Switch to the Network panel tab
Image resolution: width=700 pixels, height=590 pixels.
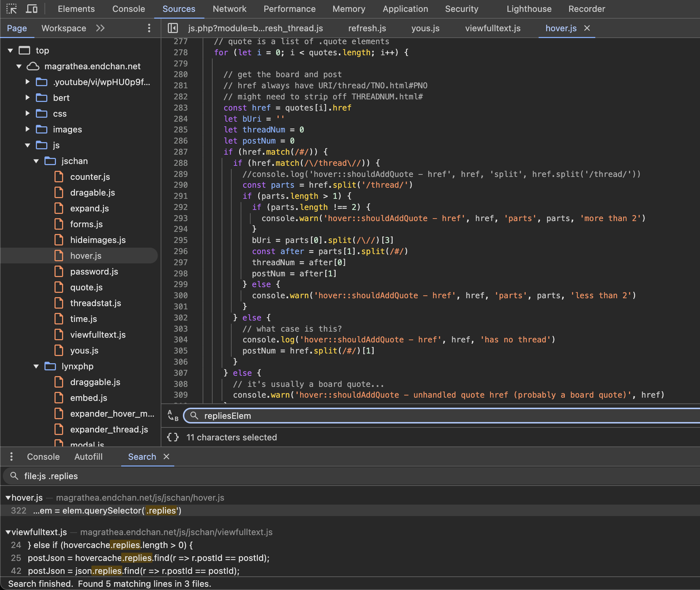230,9
